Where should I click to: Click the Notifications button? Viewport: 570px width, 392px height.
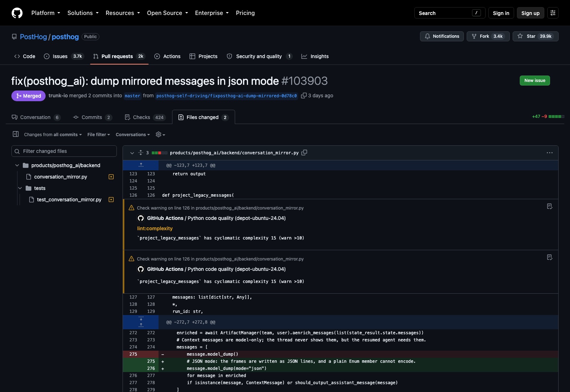[442, 36]
